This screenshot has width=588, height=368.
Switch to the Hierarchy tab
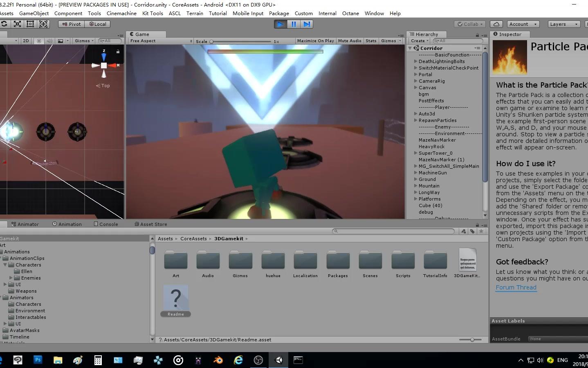click(x=426, y=34)
